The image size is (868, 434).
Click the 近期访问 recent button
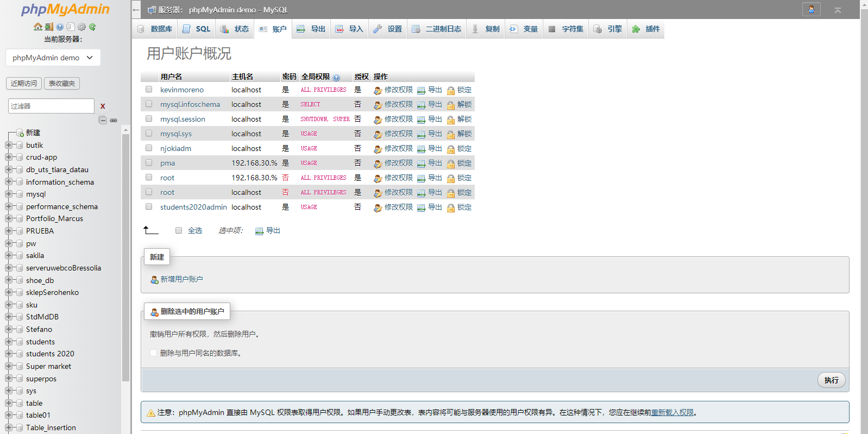pyautogui.click(x=24, y=83)
